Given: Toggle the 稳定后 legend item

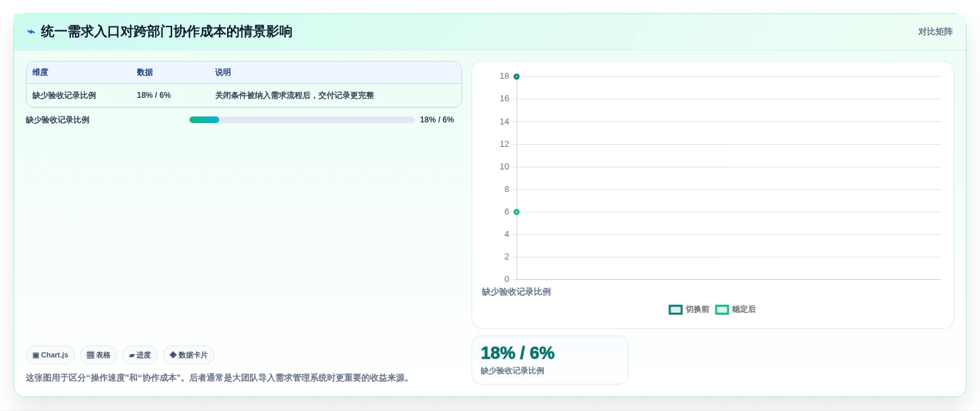Looking at the screenshot, I should tap(735, 310).
